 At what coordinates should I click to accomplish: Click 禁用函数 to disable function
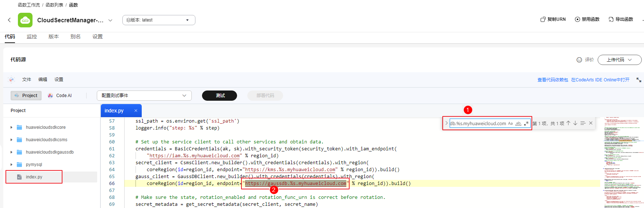[587, 19]
